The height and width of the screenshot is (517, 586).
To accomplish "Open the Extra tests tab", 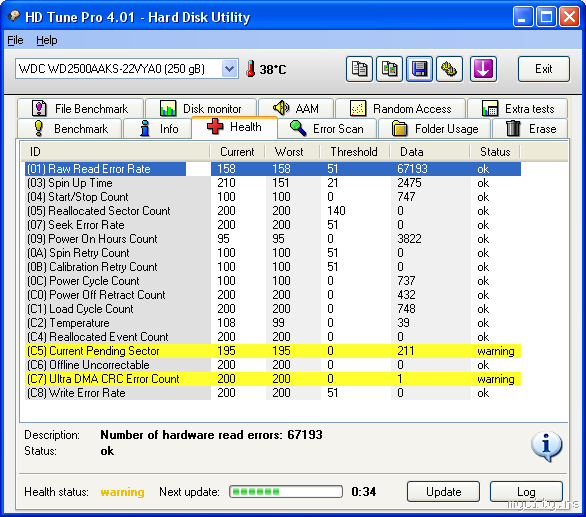I will point(518,108).
